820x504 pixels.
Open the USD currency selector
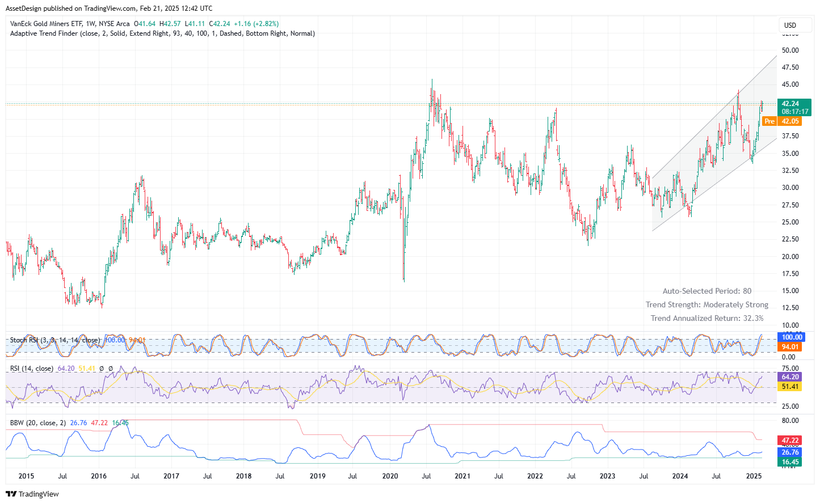795,26
